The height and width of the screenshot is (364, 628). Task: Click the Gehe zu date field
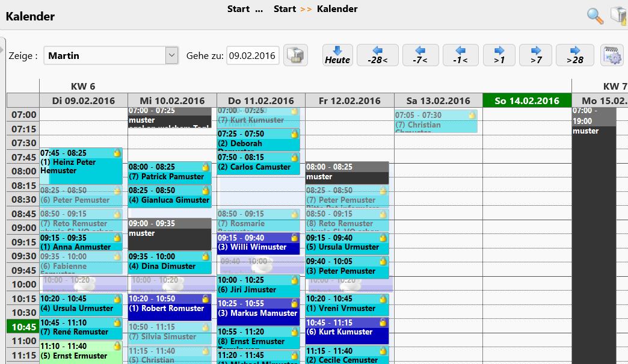253,55
